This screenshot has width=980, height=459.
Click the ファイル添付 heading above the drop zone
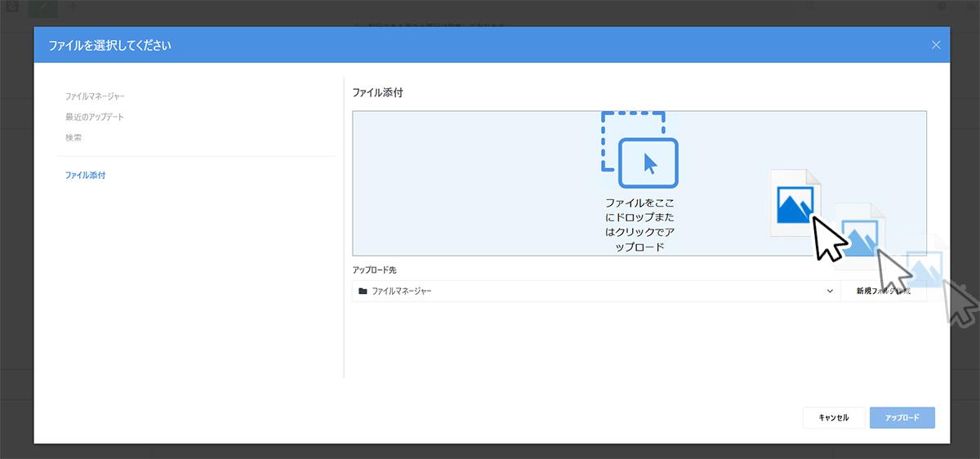(x=377, y=93)
